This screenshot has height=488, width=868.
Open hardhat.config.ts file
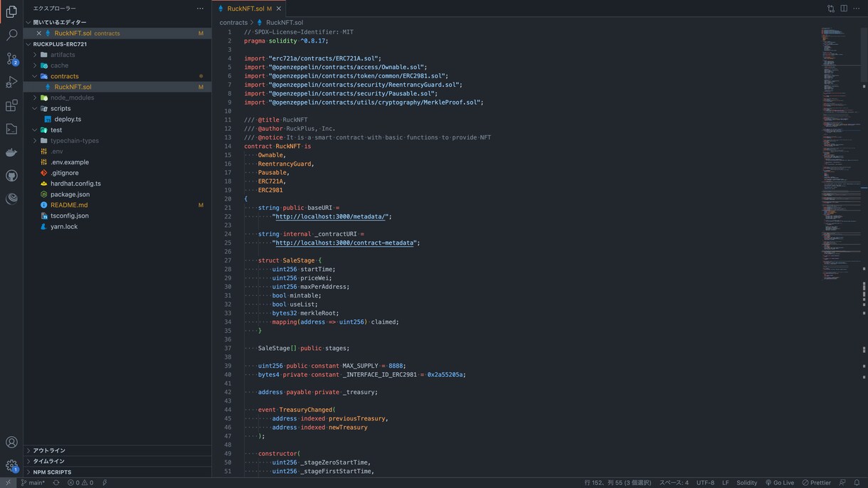pyautogui.click(x=75, y=184)
